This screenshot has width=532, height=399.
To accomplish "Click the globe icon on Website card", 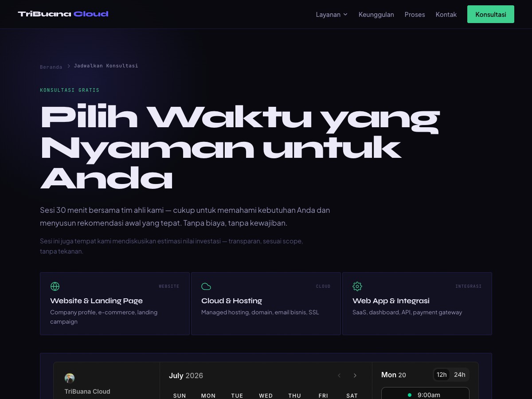I will tap(55, 286).
